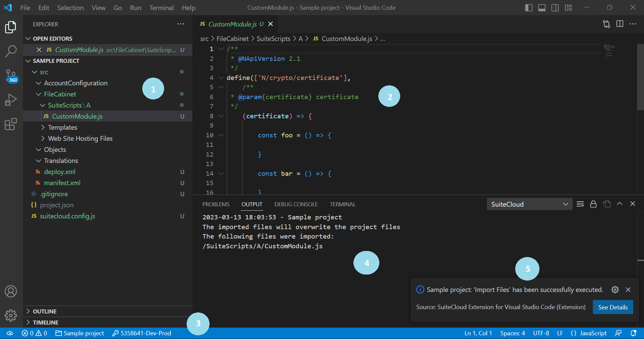Collapse the Sample Project section
This screenshot has width=644, height=339.
point(28,61)
